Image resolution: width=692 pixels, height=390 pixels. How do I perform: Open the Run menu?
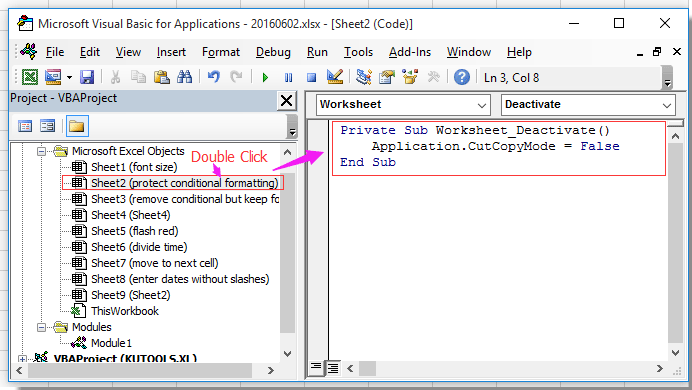pos(317,52)
